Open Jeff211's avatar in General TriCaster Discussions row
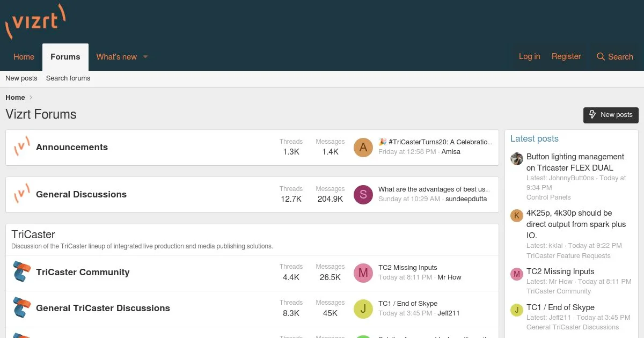 [363, 308]
